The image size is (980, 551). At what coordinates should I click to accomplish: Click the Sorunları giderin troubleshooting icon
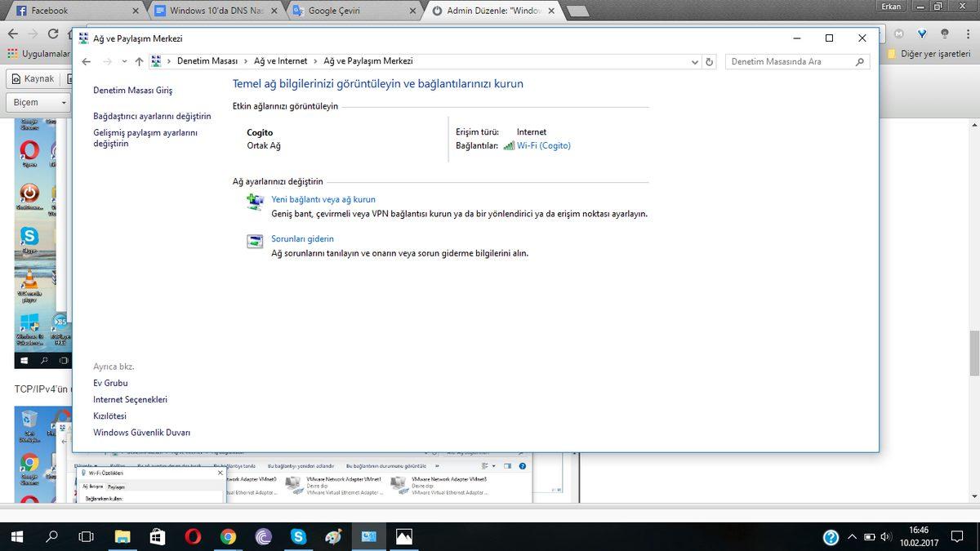(254, 240)
